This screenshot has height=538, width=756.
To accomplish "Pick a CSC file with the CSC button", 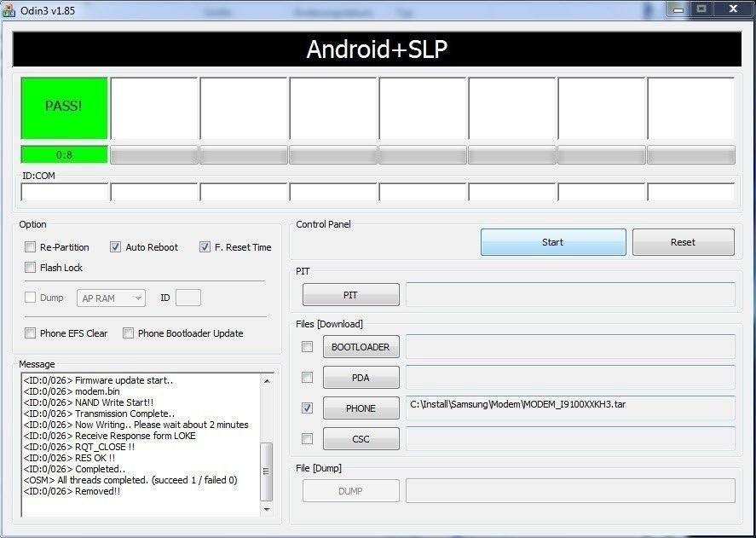I will [361, 439].
